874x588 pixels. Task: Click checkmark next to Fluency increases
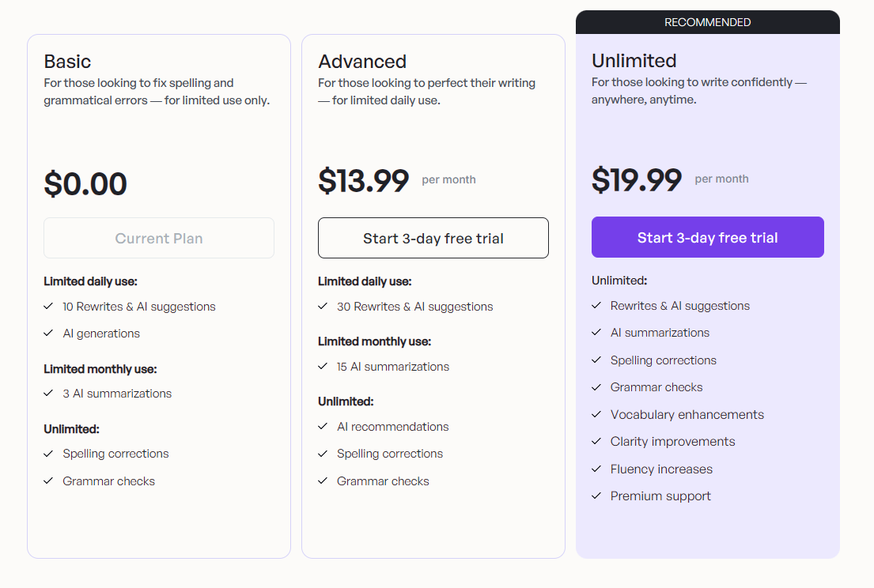coord(596,469)
